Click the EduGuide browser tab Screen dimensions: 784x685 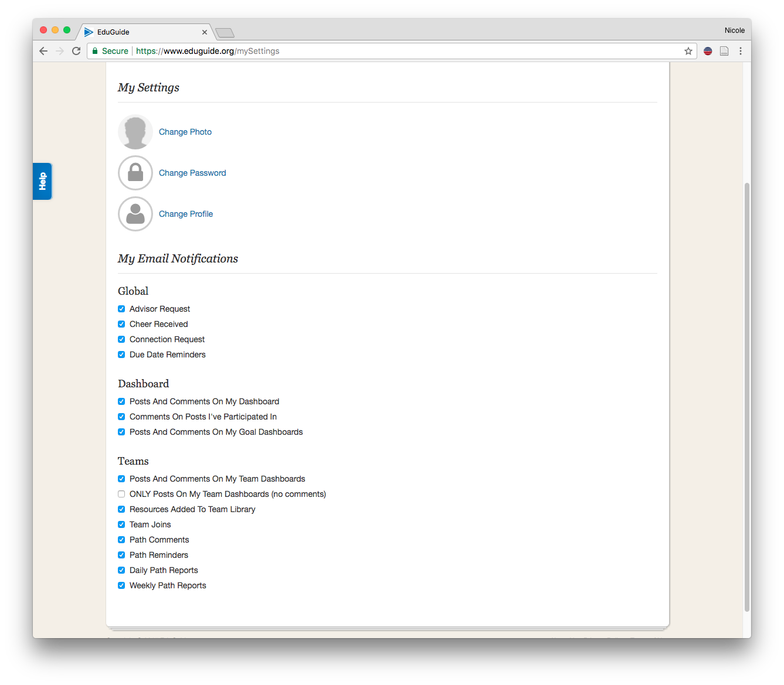(145, 32)
